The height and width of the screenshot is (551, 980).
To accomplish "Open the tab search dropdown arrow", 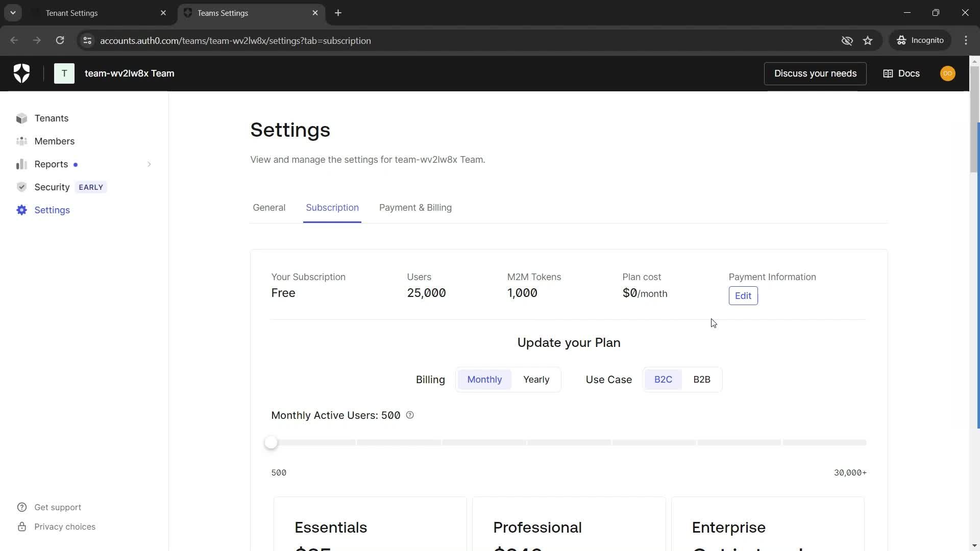I will click(x=13, y=13).
